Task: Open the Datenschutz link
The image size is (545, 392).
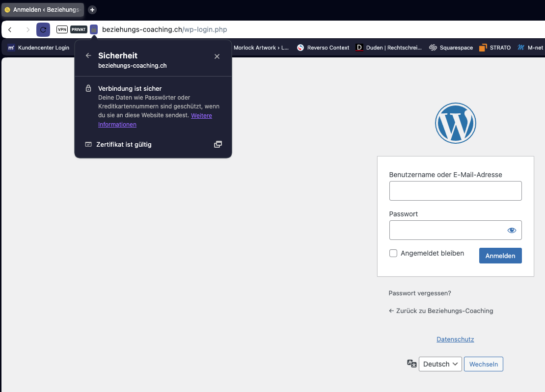Action: coord(455,339)
